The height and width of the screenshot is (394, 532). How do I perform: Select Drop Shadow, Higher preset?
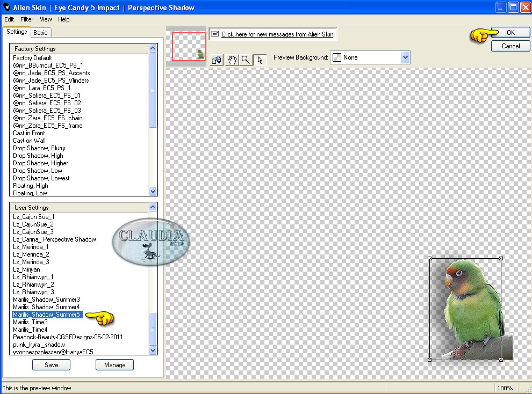pyautogui.click(x=40, y=163)
